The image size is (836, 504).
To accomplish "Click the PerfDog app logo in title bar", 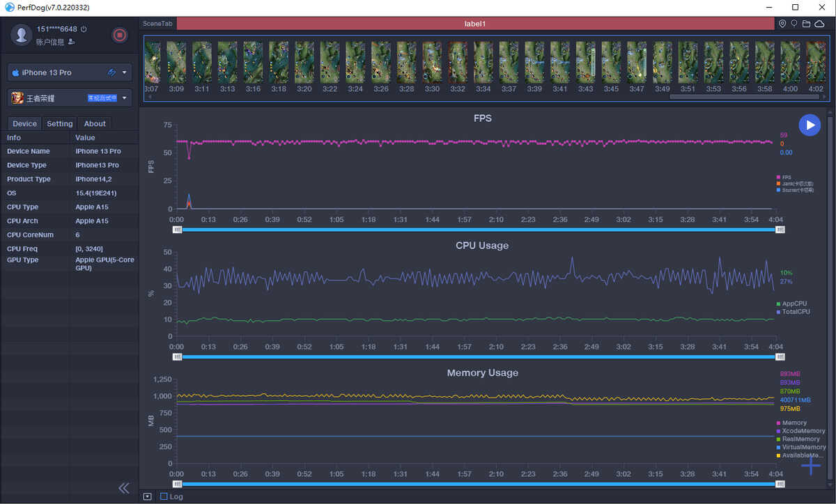I will coord(9,7).
